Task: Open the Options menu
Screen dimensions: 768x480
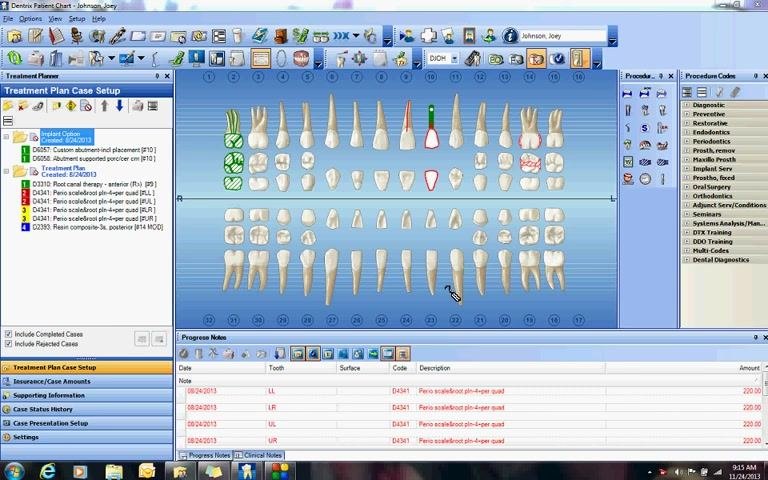Action: 30,19
